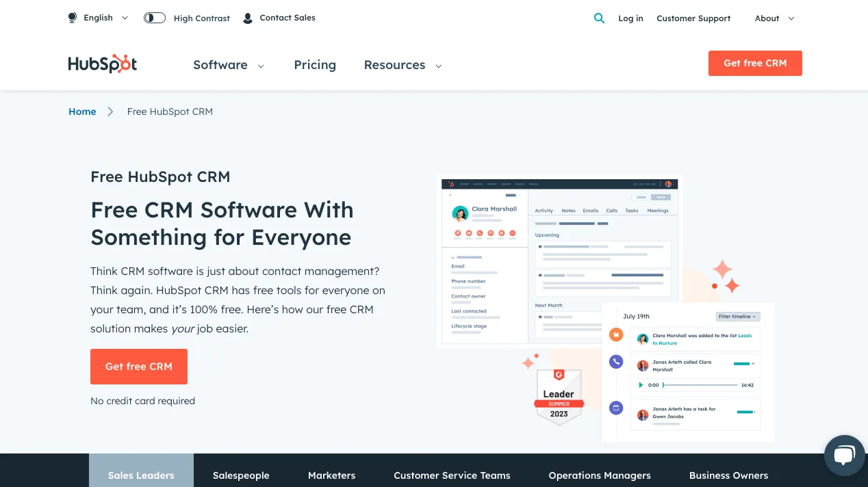Click the orange list icon in timeline

point(616,334)
